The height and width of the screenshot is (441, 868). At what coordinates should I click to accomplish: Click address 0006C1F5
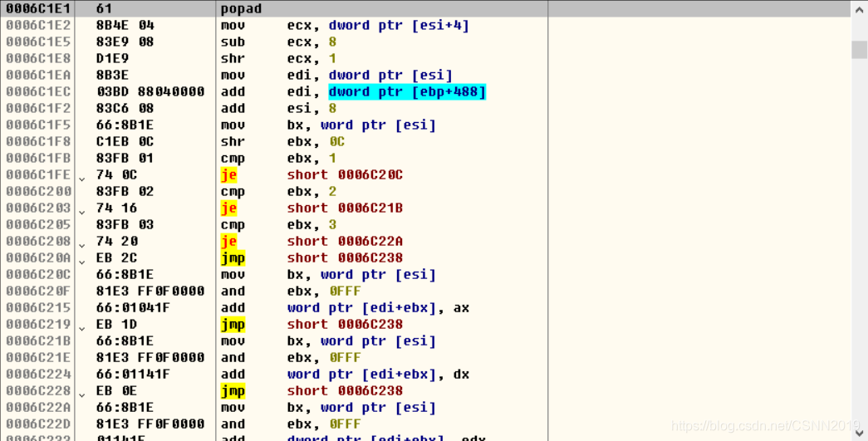[x=39, y=125]
